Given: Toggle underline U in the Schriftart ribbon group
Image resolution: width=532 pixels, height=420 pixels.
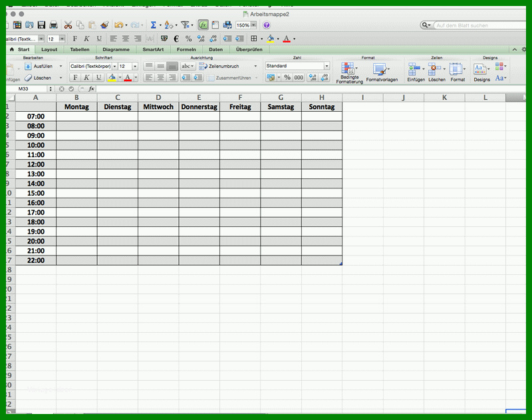Looking at the screenshot, I should [x=98, y=78].
